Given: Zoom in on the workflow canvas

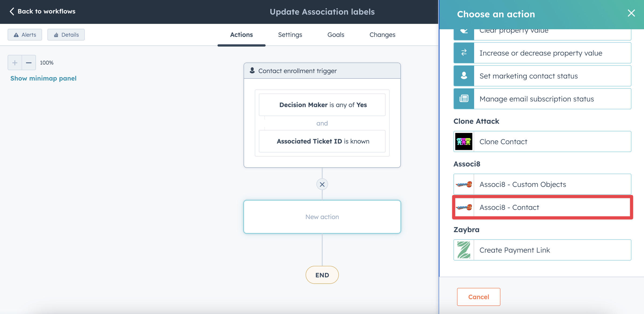Looking at the screenshot, I should coord(15,62).
